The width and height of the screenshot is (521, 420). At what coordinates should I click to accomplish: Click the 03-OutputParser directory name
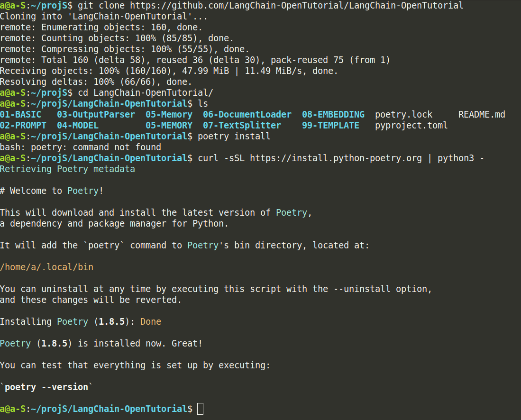pyautogui.click(x=96, y=115)
